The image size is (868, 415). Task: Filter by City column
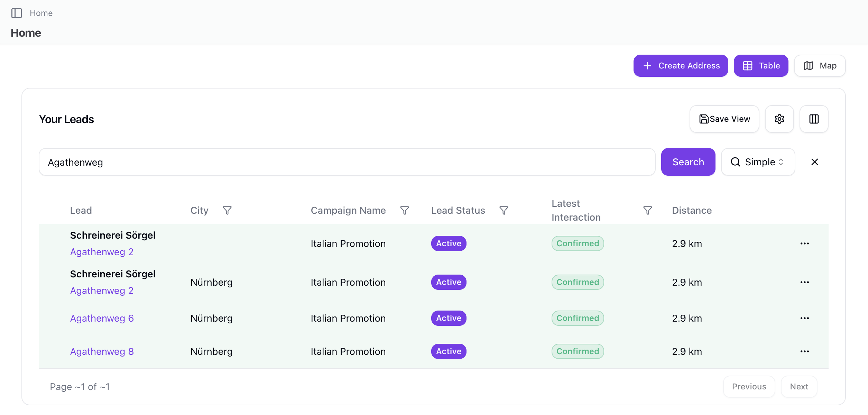(x=227, y=210)
